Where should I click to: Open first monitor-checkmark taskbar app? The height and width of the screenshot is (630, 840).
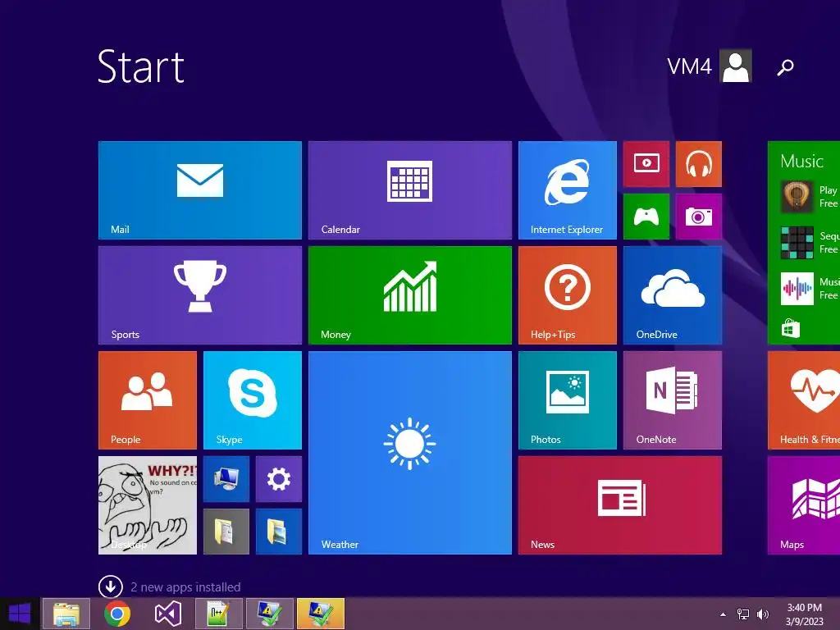269,614
